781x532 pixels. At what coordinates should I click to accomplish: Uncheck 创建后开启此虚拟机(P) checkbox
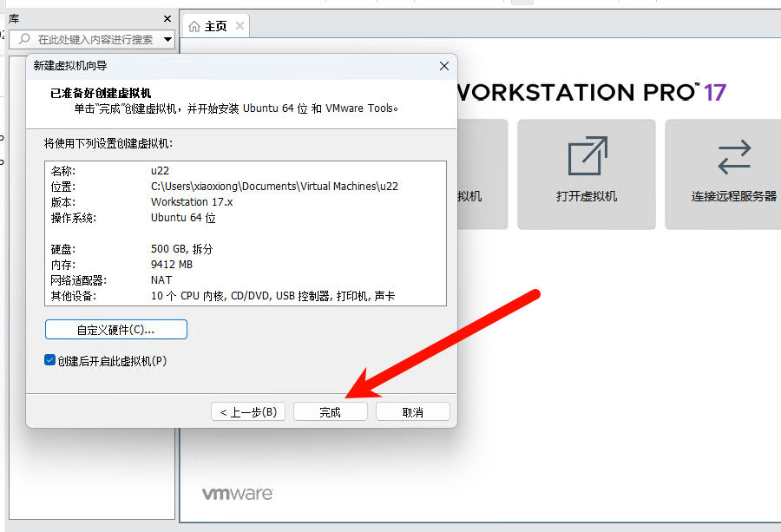(49, 360)
